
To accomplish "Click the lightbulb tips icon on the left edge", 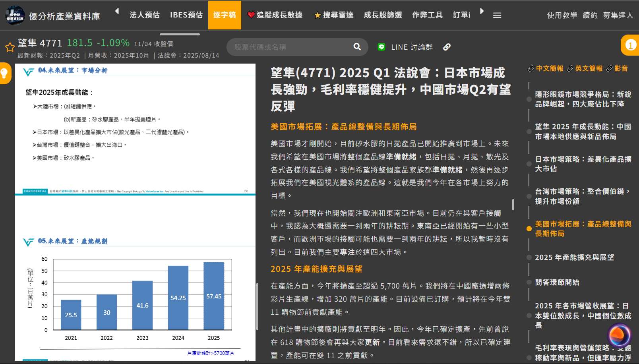I will tap(4, 73).
